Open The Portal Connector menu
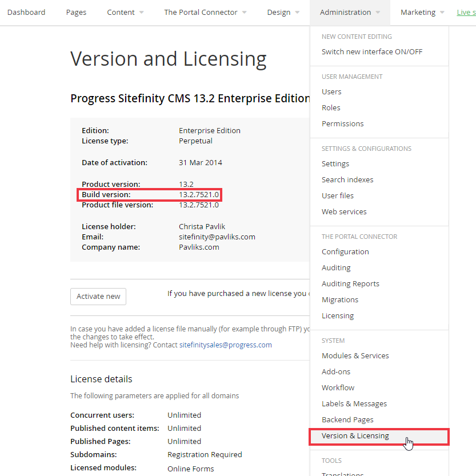 (201, 12)
